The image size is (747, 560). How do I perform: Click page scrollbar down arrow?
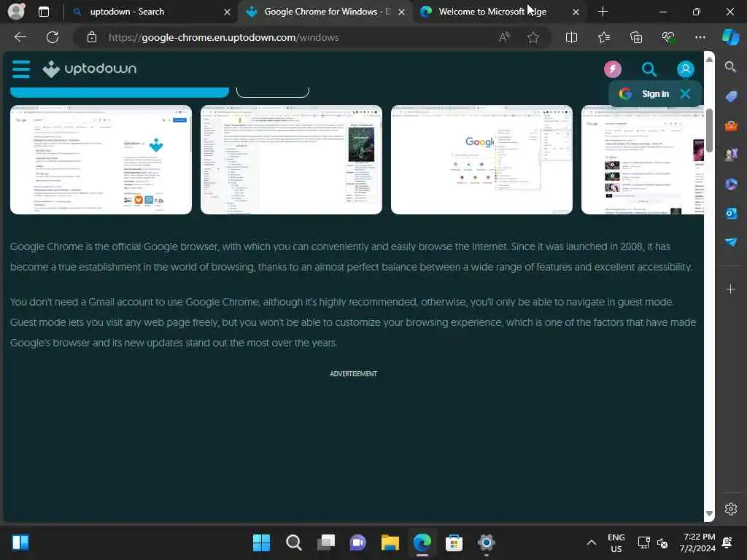709,513
